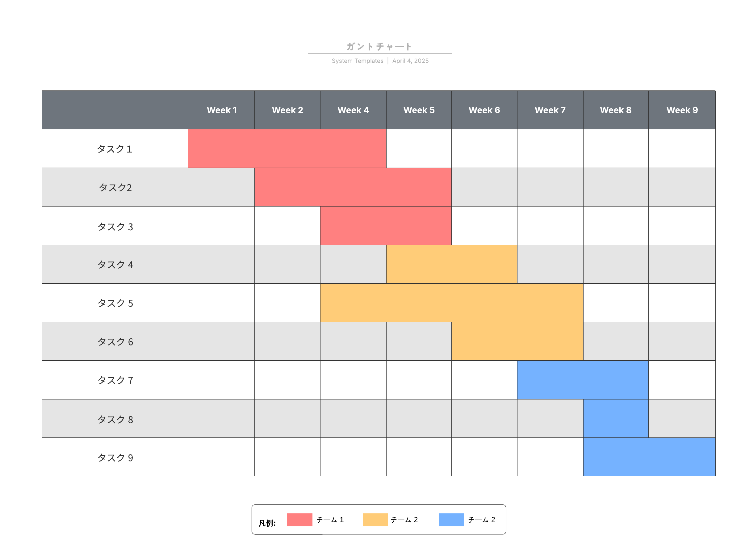Click the orange bar in タスク 6 row

(517, 341)
